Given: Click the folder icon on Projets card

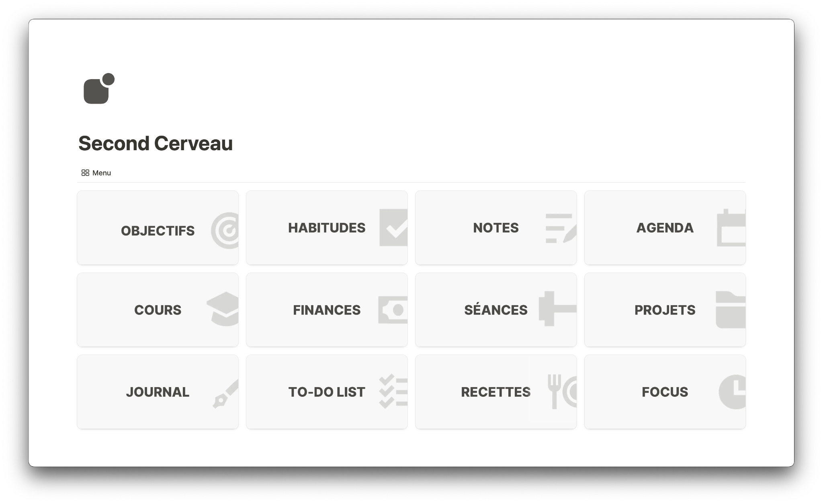Looking at the screenshot, I should pos(731,310).
